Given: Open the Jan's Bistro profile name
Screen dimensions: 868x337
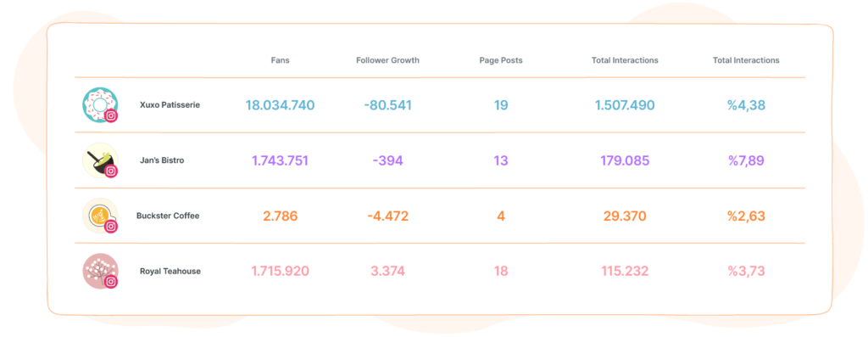Looking at the screenshot, I should click(162, 160).
